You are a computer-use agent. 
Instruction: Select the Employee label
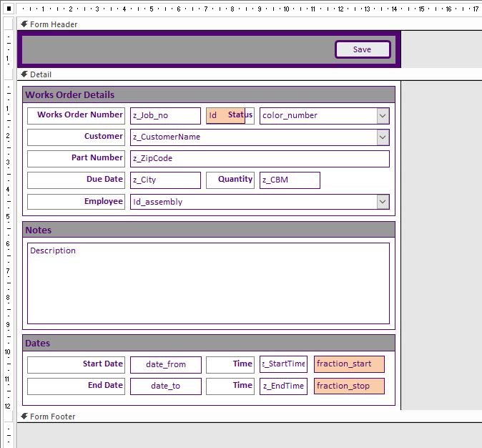coord(77,202)
